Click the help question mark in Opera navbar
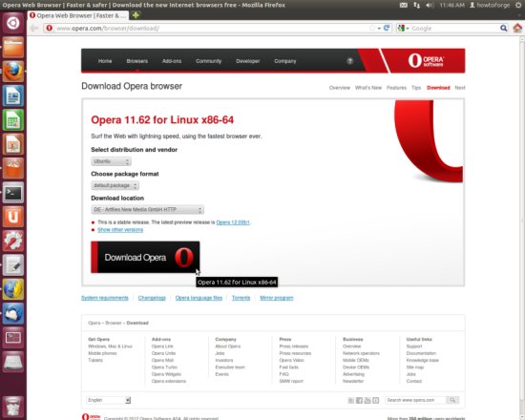Image resolution: width=525 pixels, height=420 pixels. [x=350, y=61]
